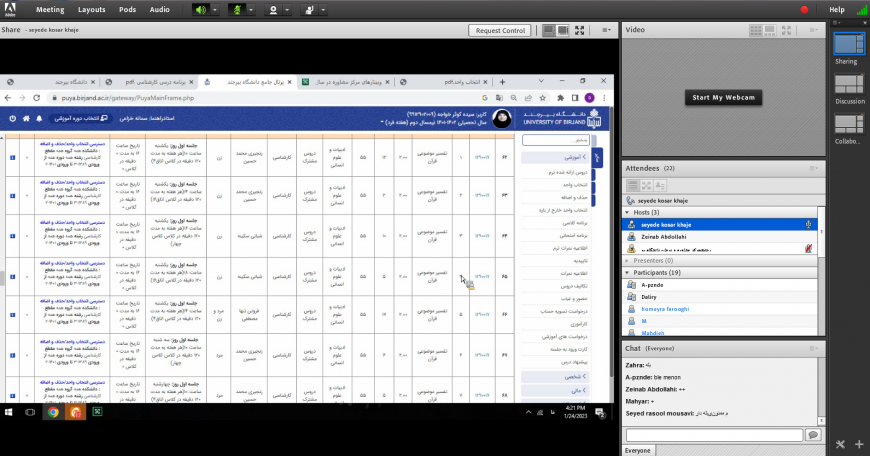Image resolution: width=870 pixels, height=456 pixels.
Task: Click the new tab plus in browser
Action: [502, 82]
